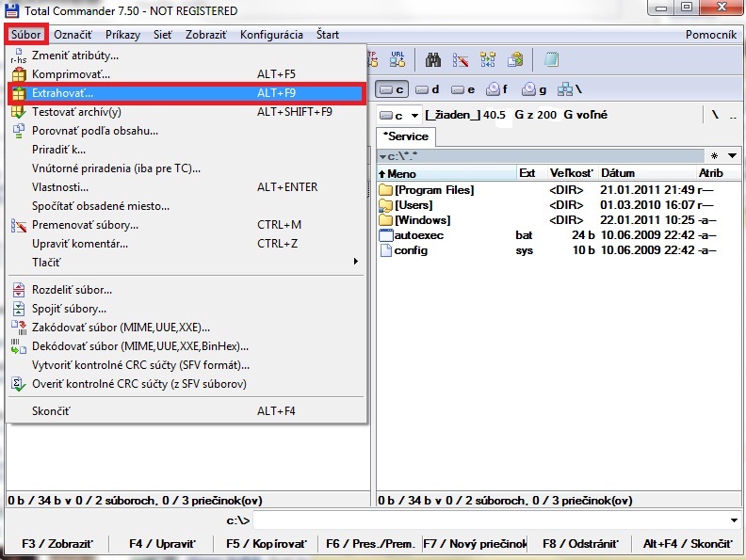Open the Notepad toolbar icon
746x560 pixels.
pos(551,60)
